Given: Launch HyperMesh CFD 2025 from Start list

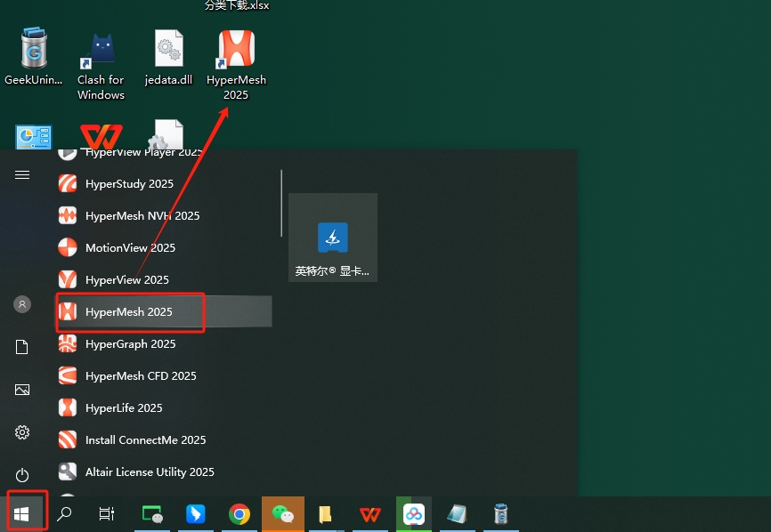Looking at the screenshot, I should point(163,375).
